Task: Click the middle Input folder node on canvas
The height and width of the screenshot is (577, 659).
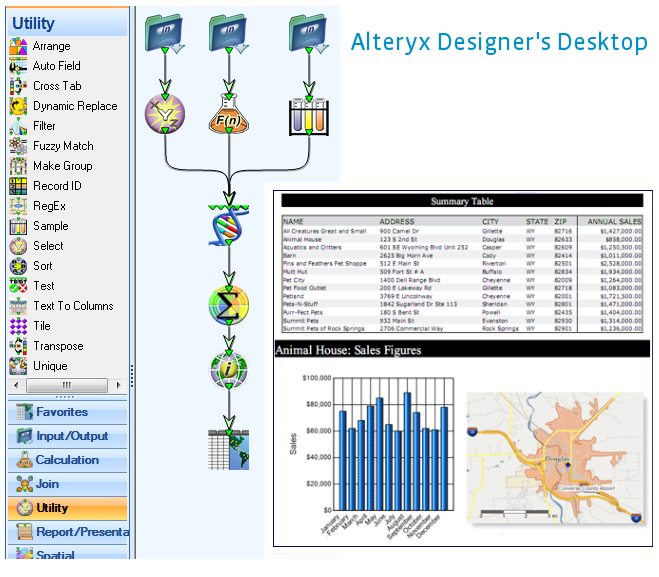Action: [229, 34]
